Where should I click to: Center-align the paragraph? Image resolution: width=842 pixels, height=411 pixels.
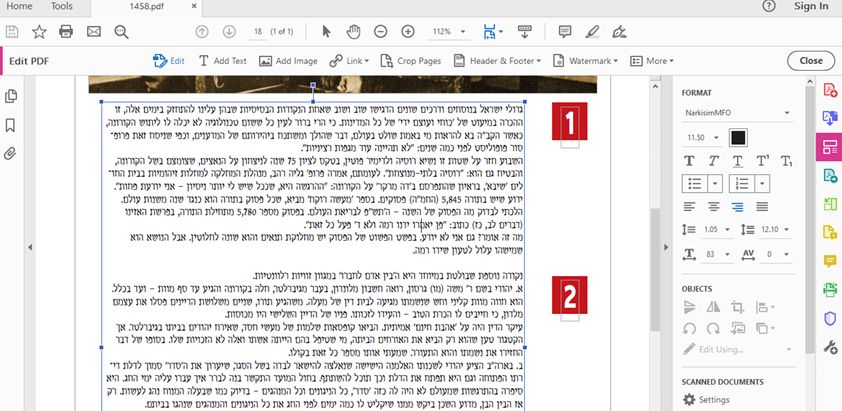click(x=713, y=206)
